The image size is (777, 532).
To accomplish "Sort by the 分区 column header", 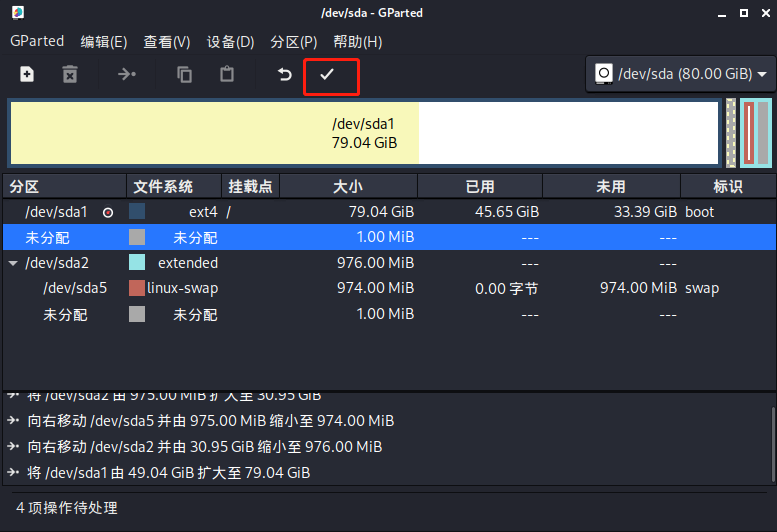I will click(64, 186).
